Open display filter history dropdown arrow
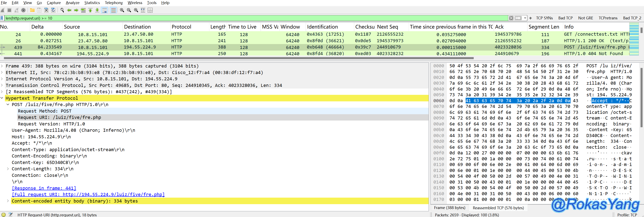 [x=525, y=18]
